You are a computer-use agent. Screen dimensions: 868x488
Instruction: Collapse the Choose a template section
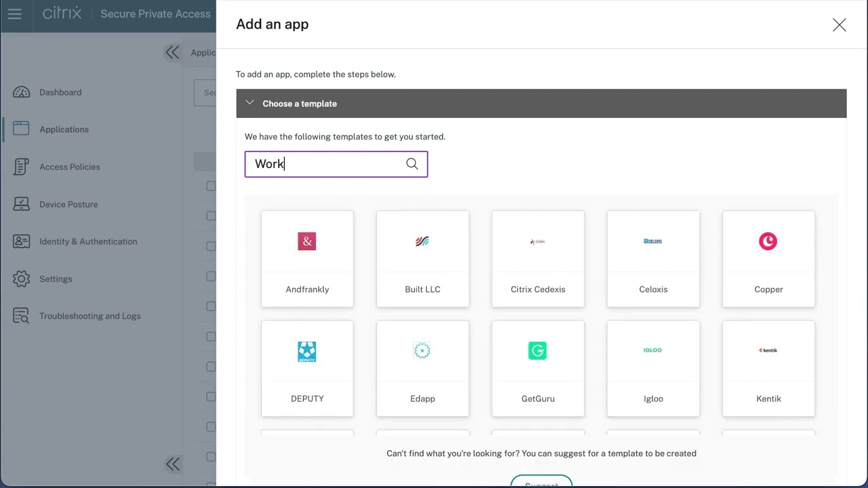click(250, 103)
